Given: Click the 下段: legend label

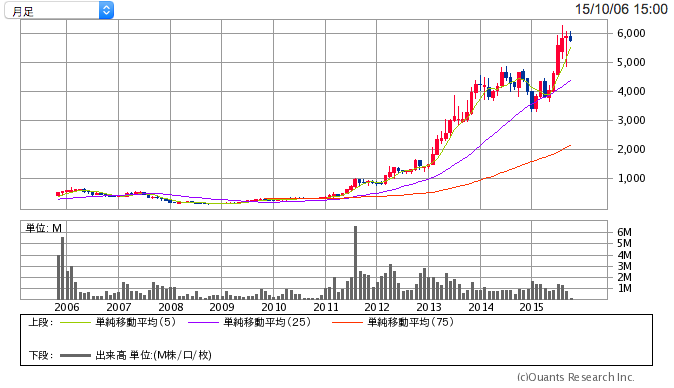Looking at the screenshot, I should (x=40, y=356).
